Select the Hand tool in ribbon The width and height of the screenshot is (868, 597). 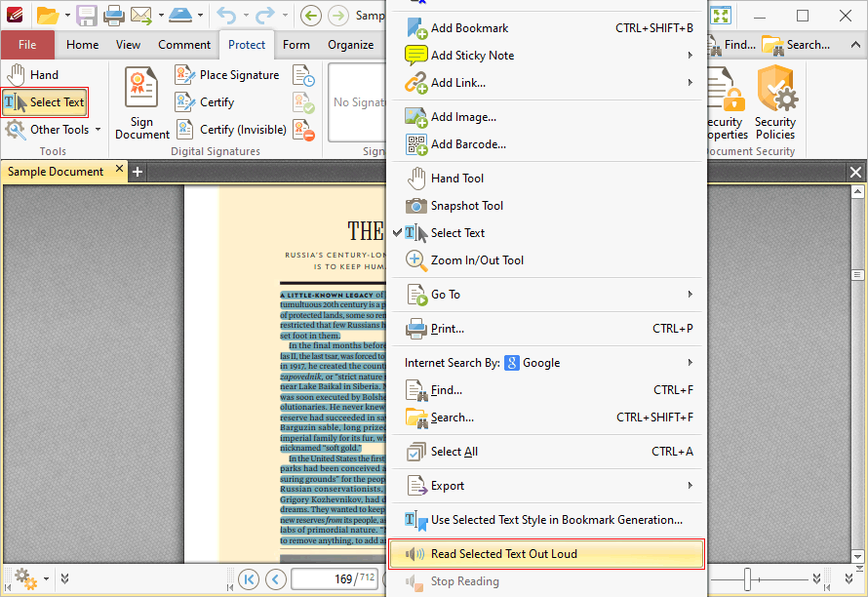32,75
